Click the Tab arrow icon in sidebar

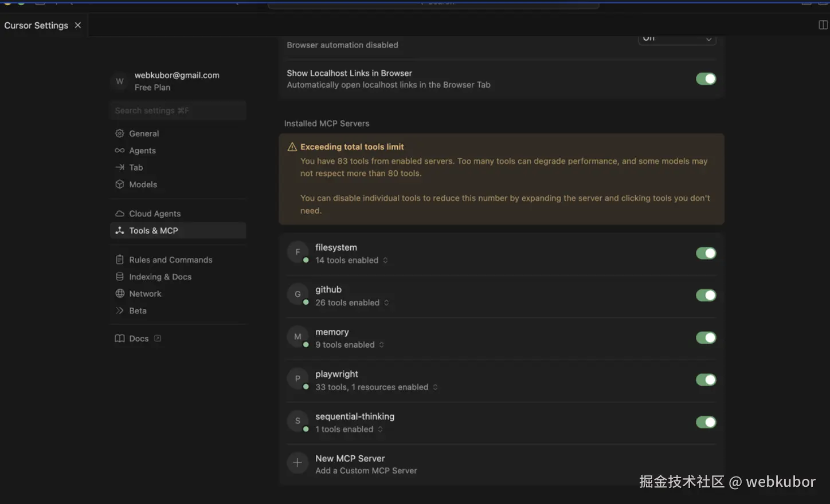coord(120,167)
